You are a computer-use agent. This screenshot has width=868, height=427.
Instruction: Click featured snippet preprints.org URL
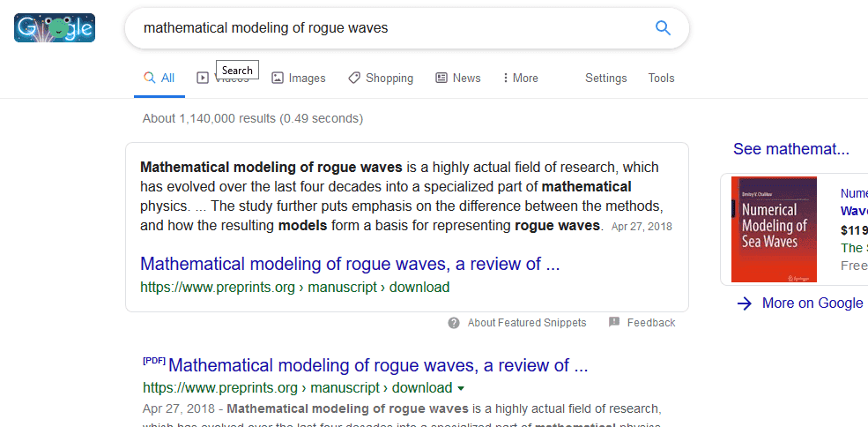tap(294, 288)
